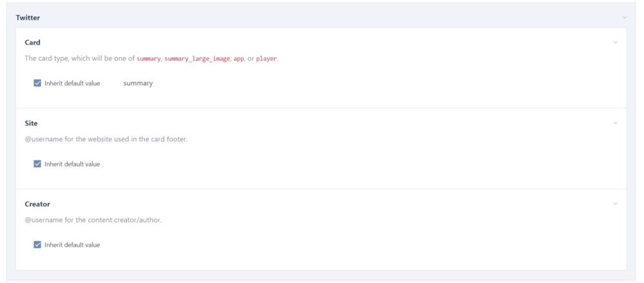The height and width of the screenshot is (283, 644).
Task: Click the 'Inherit default value' label under Site
Action: point(72,164)
